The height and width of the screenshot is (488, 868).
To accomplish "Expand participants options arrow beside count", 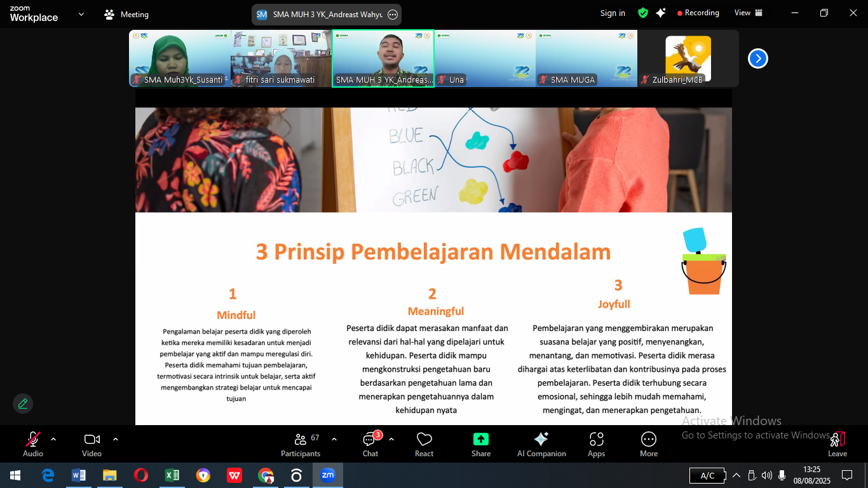I will pyautogui.click(x=334, y=439).
